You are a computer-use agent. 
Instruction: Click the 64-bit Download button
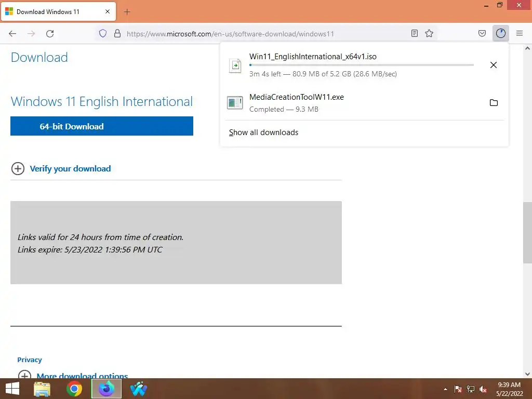(x=102, y=126)
